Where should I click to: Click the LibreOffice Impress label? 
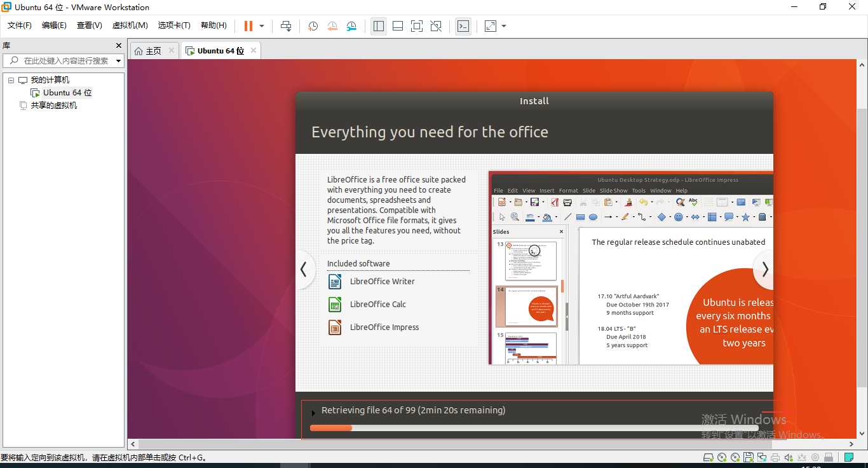[x=384, y=327]
